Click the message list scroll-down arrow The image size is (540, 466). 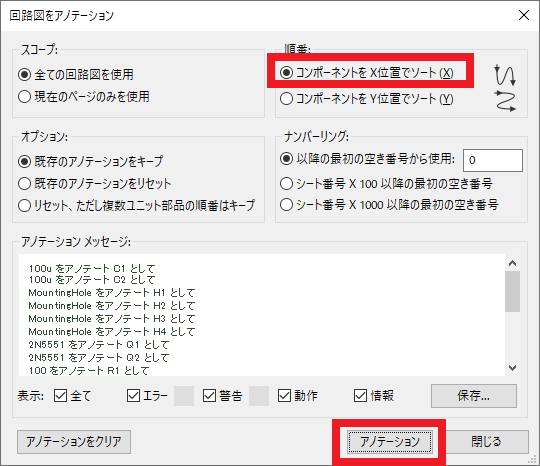[x=512, y=368]
